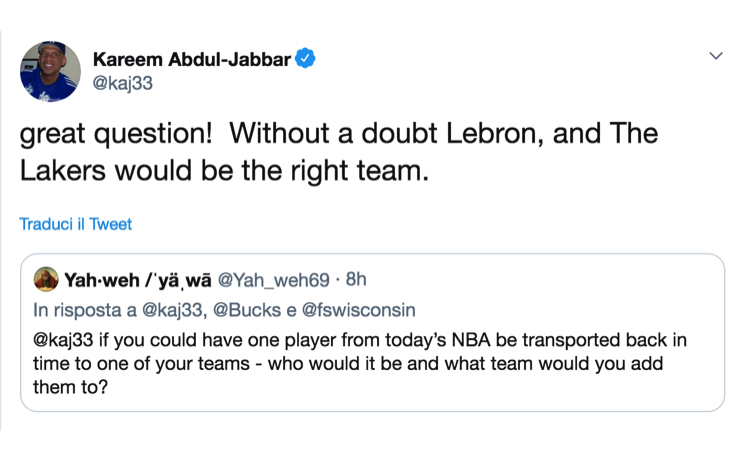Open the tweet options chevron menu
The image size is (738, 462).
715,57
